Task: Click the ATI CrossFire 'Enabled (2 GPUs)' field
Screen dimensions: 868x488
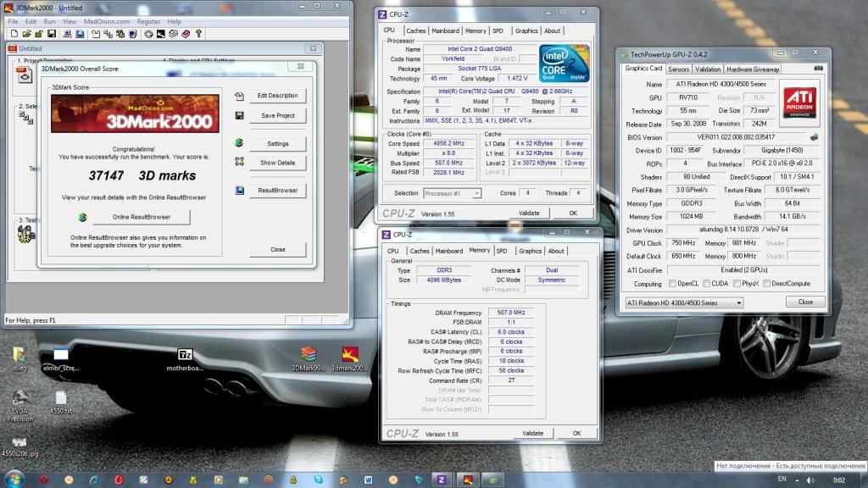Action: tap(743, 270)
